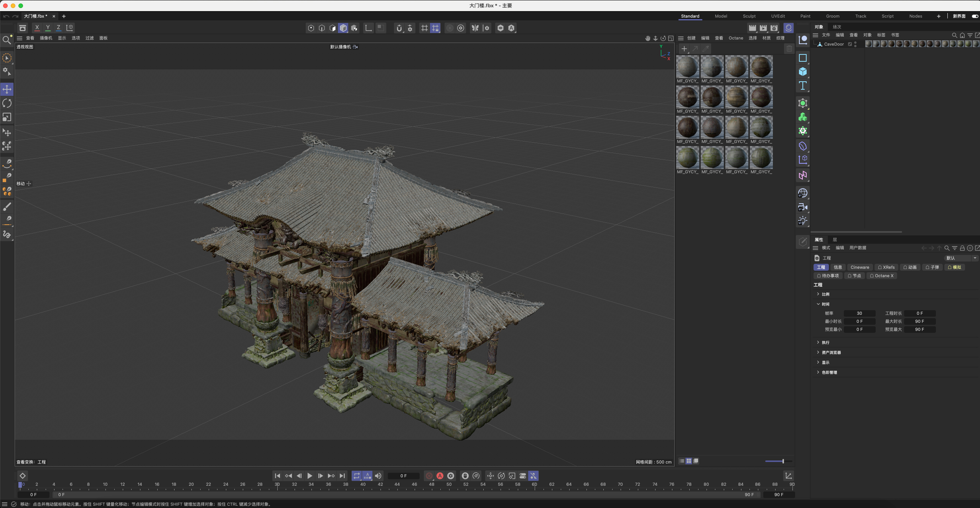Toggle the enable snap magnet icon

tap(399, 28)
